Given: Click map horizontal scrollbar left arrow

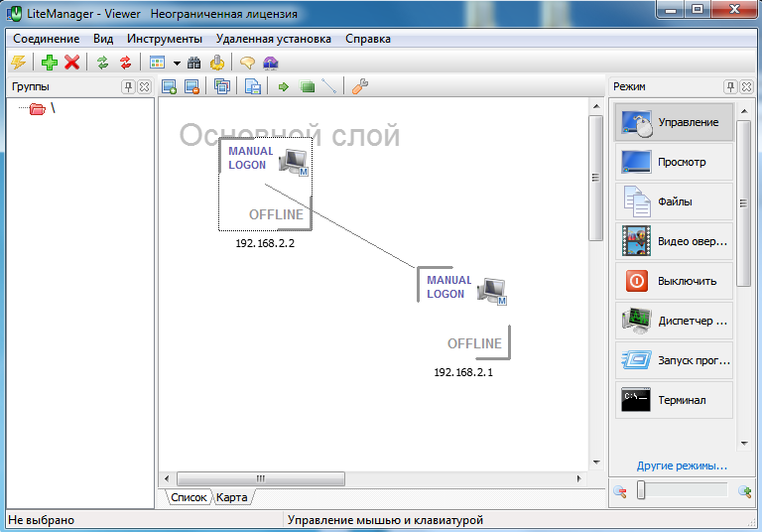Looking at the screenshot, I should click(x=167, y=478).
